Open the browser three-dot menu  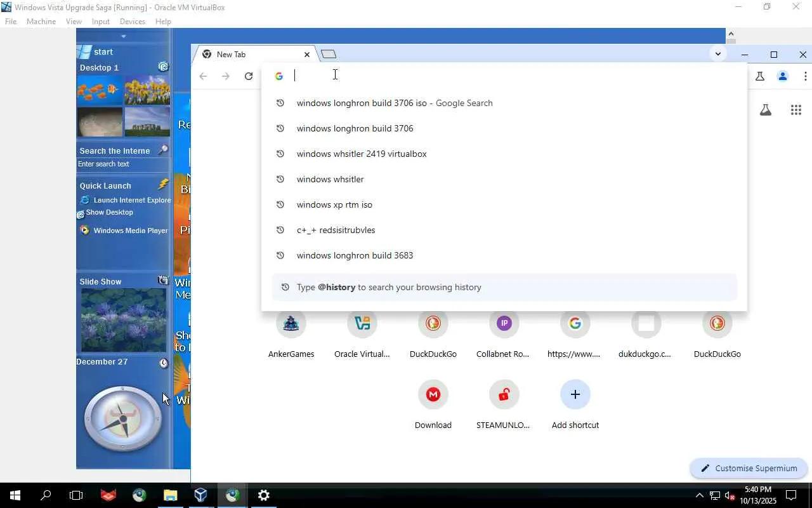(x=806, y=76)
